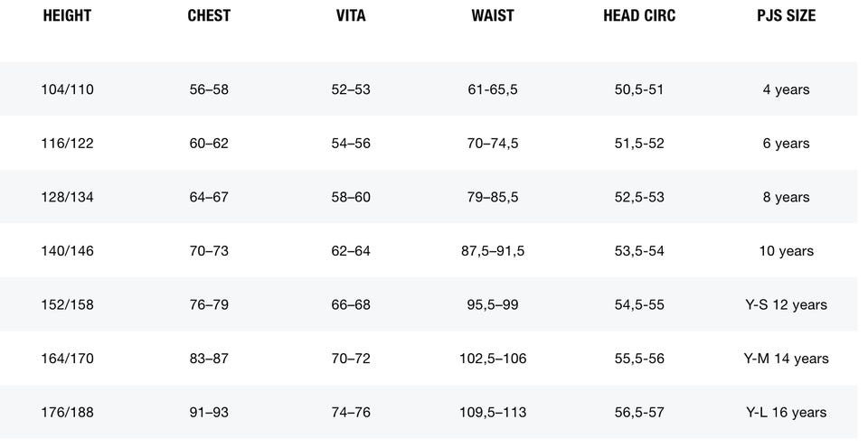Screen dimensions: 868x448
Task: Click the 176/188 height cell
Action: point(67,412)
